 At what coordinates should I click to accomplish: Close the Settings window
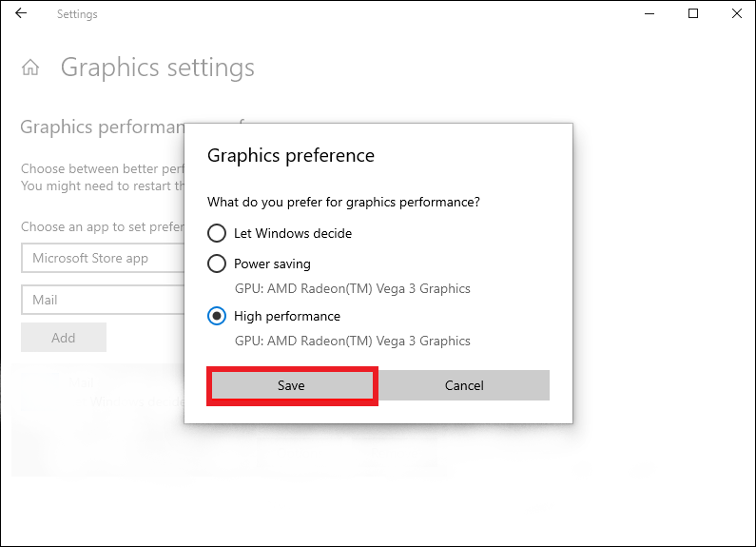pos(737,14)
